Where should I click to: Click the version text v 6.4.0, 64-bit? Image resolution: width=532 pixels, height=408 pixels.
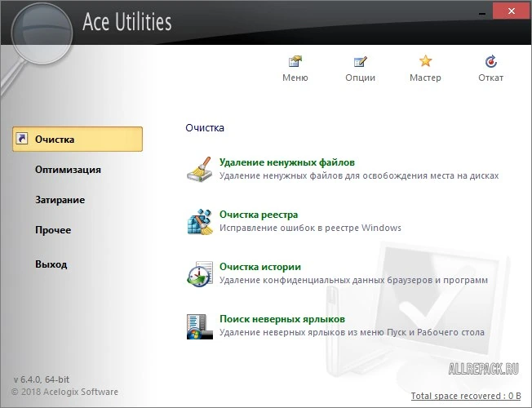coord(42,379)
